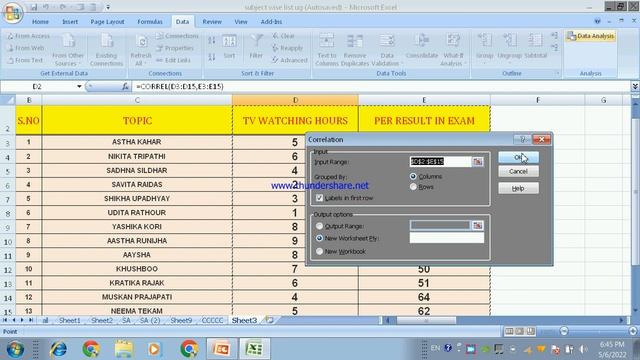This screenshot has height=360, width=640.
Task: Click the Refresh All icon
Action: tap(141, 50)
